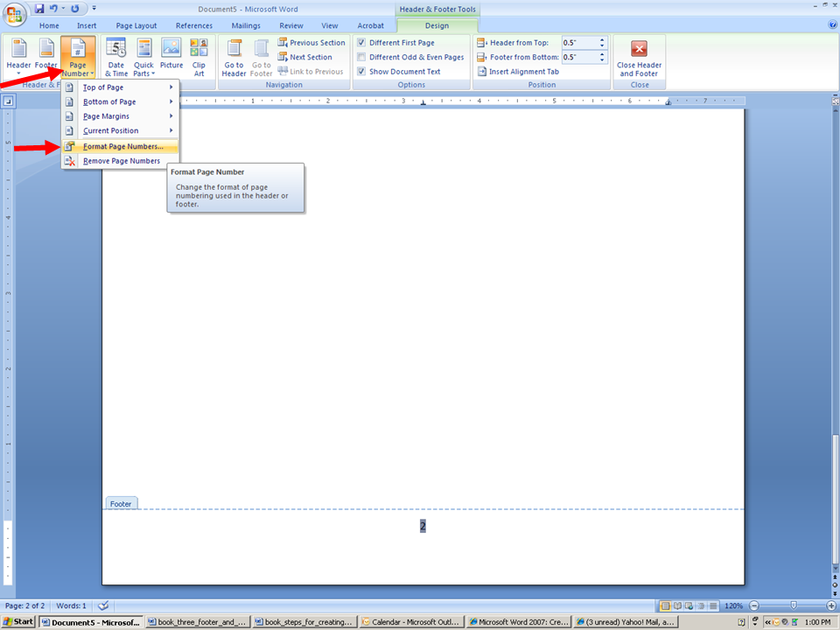Click the Zoom Out minus button
840x630 pixels.
(x=753, y=605)
